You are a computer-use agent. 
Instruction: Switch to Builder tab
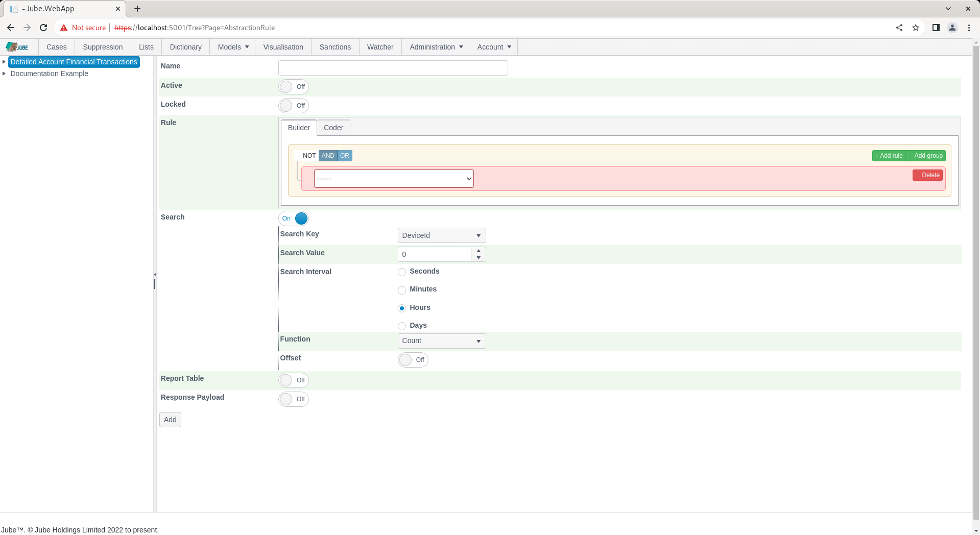(299, 128)
